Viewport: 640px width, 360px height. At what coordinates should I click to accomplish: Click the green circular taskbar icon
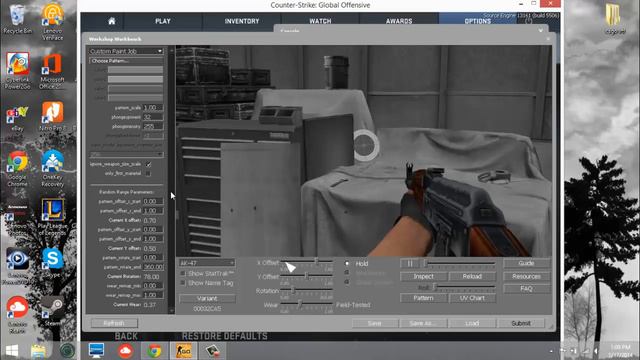pyautogui.click(x=67, y=351)
